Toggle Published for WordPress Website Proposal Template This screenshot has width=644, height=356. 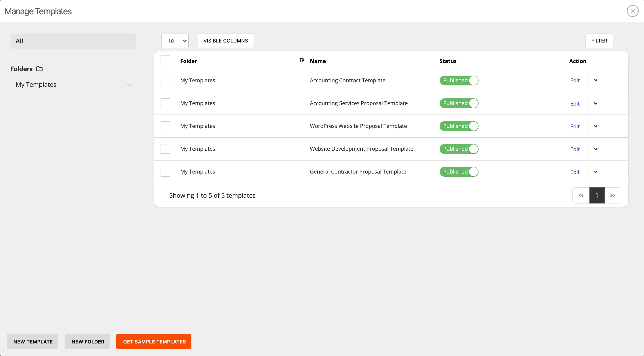click(x=459, y=126)
